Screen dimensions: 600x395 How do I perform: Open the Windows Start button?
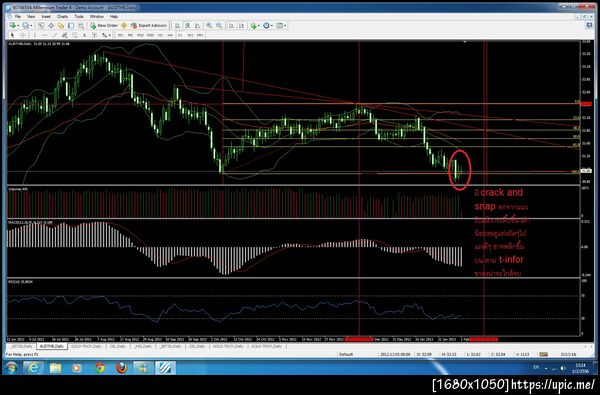click(x=11, y=368)
